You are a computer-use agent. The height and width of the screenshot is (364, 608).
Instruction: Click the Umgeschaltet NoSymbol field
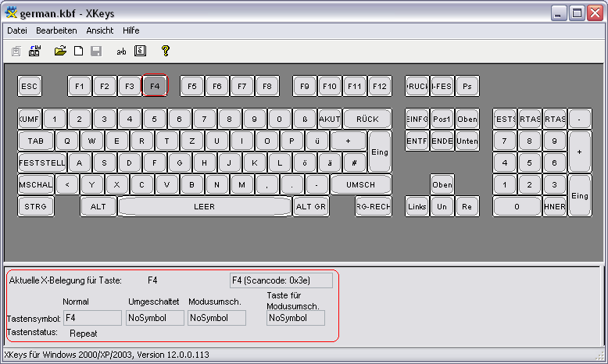[155, 318]
